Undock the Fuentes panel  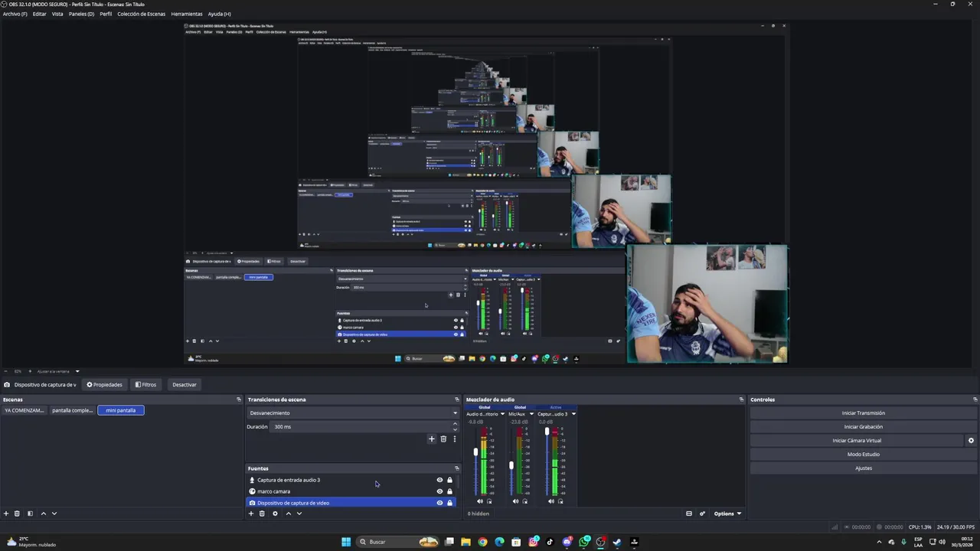(x=457, y=468)
